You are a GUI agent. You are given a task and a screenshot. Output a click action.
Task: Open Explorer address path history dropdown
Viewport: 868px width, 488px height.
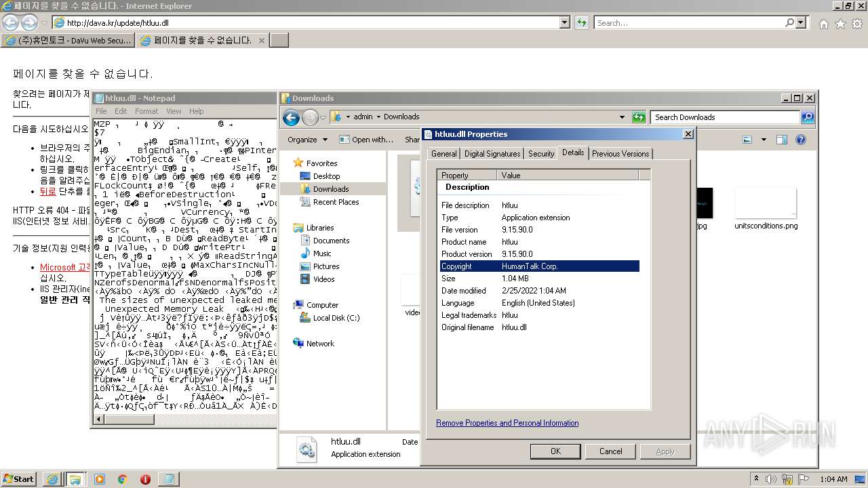(623, 117)
